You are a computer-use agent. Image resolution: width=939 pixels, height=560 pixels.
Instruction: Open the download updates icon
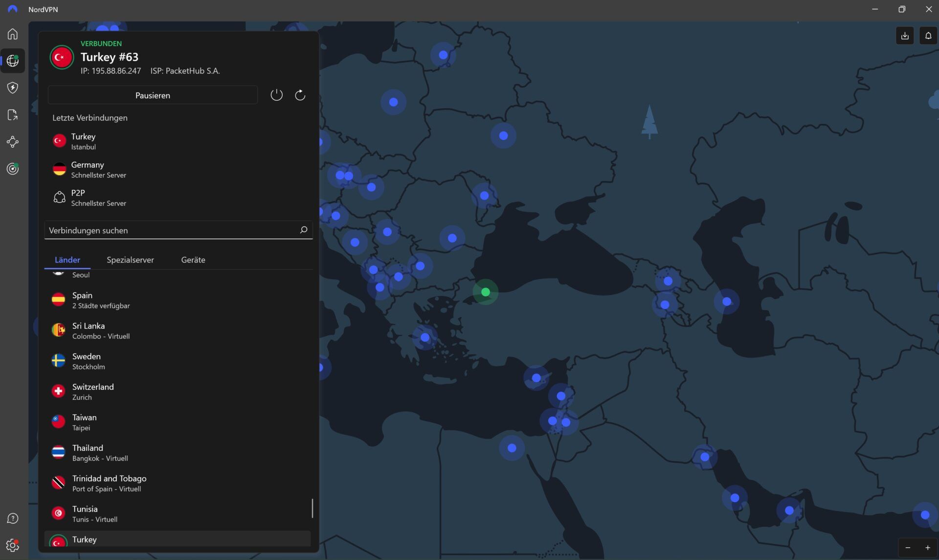click(905, 36)
